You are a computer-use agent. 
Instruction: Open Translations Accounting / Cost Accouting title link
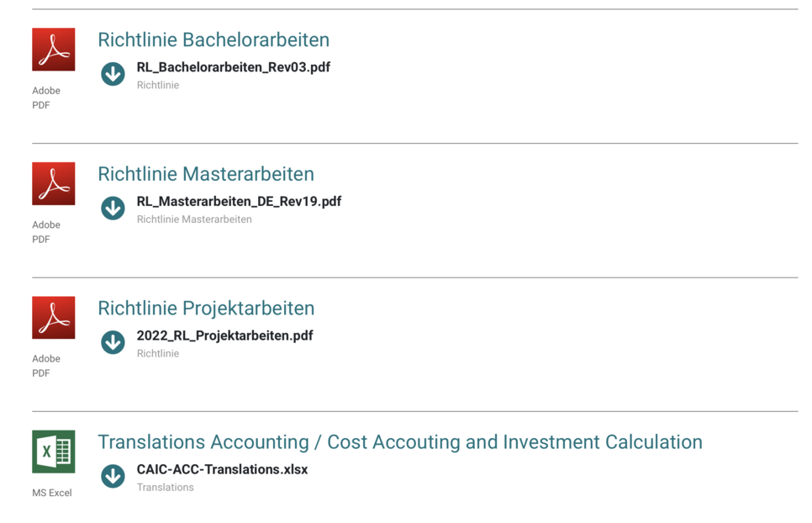click(400, 442)
